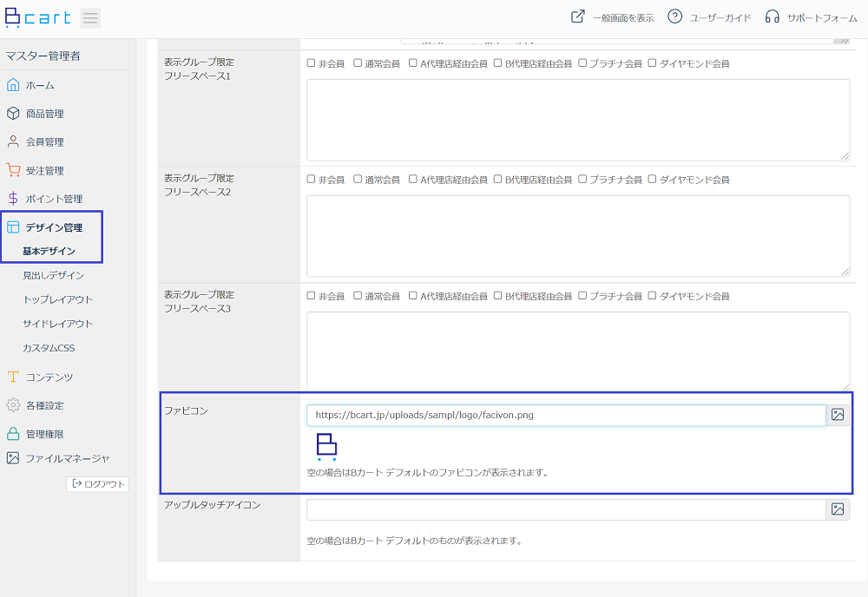Open 受注管理 menu
This screenshot has width=868, height=597.
click(45, 170)
